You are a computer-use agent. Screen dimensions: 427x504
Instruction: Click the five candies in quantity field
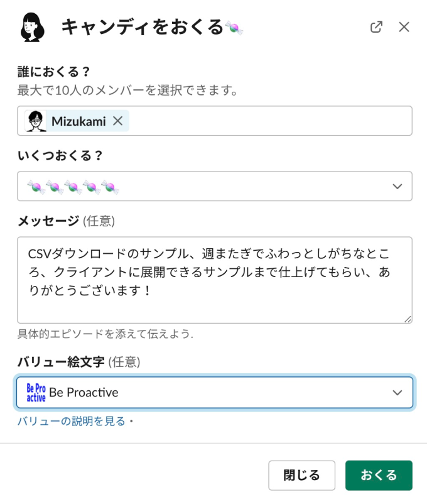click(73, 187)
